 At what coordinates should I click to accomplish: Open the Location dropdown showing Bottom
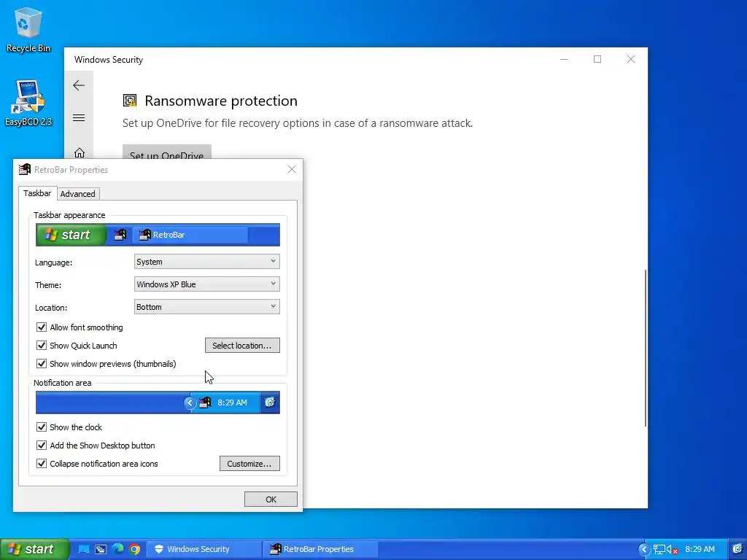pos(206,307)
